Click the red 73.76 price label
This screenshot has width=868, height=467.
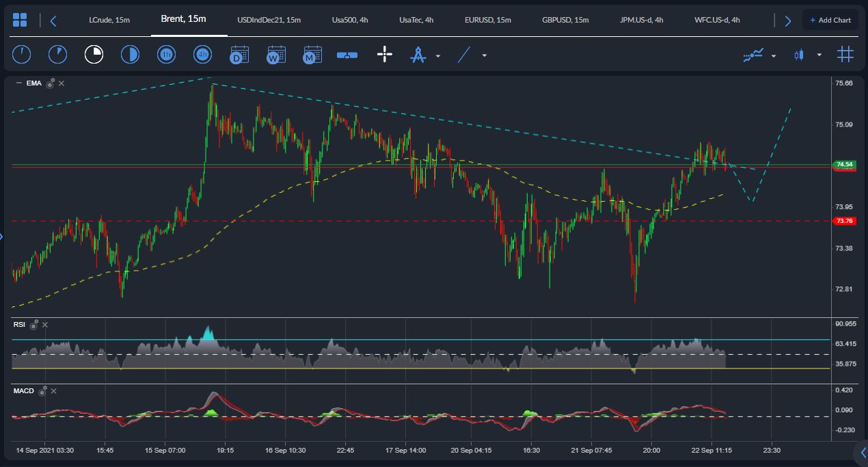[x=844, y=221]
